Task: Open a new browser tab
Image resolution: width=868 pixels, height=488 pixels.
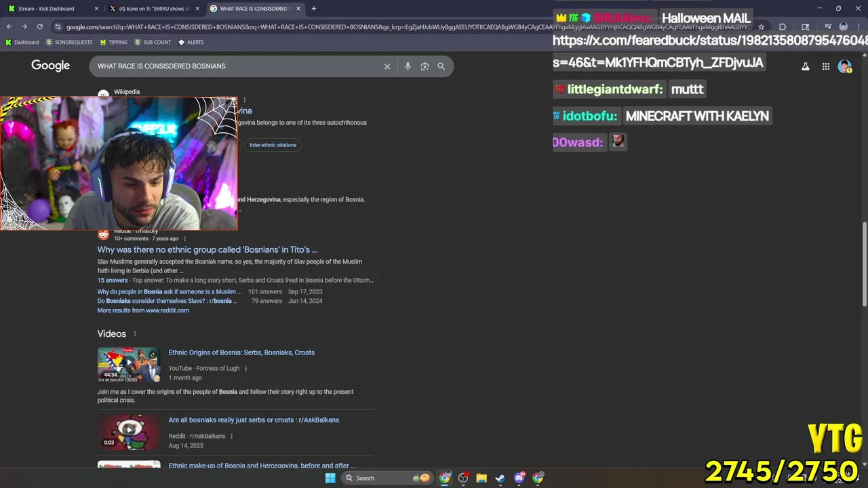Action: [x=313, y=9]
